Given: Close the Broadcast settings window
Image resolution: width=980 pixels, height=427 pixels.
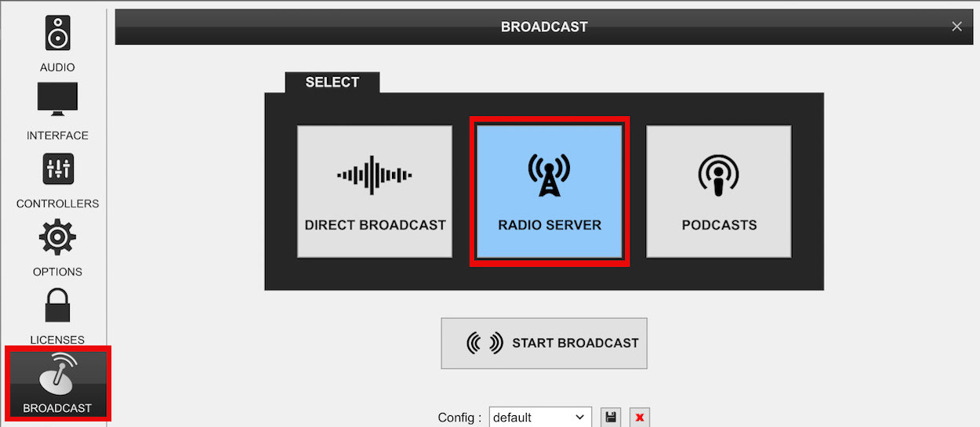Looking at the screenshot, I should coord(956,27).
